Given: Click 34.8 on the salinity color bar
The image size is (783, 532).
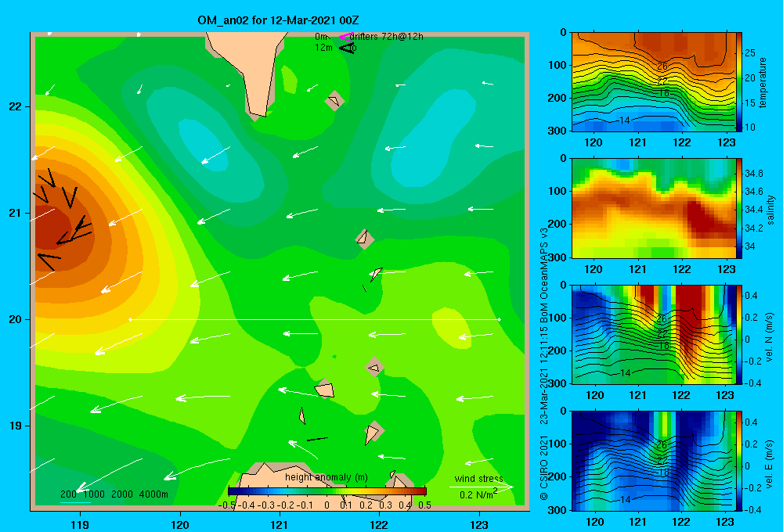Looking at the screenshot, I should [753, 174].
